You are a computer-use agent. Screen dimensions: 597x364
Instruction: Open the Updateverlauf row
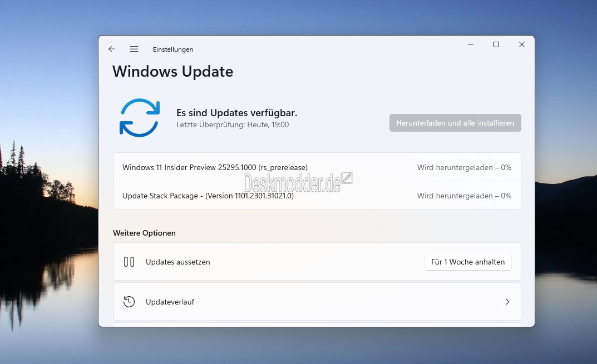[x=317, y=302]
